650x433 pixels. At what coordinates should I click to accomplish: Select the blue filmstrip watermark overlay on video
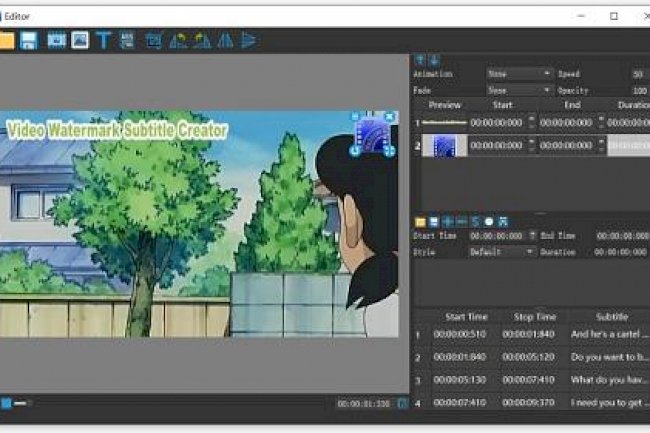pos(372,135)
